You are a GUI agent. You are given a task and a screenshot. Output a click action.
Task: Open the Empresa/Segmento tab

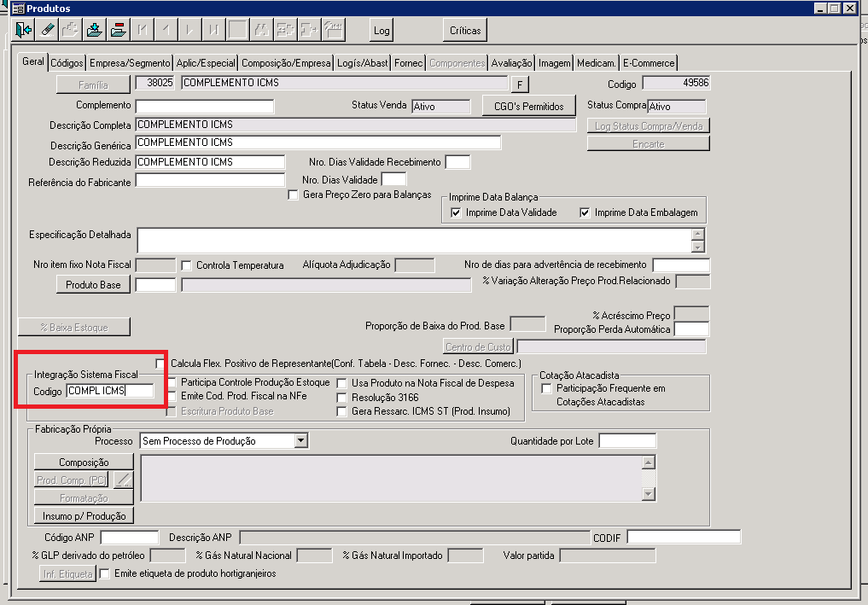(x=130, y=63)
